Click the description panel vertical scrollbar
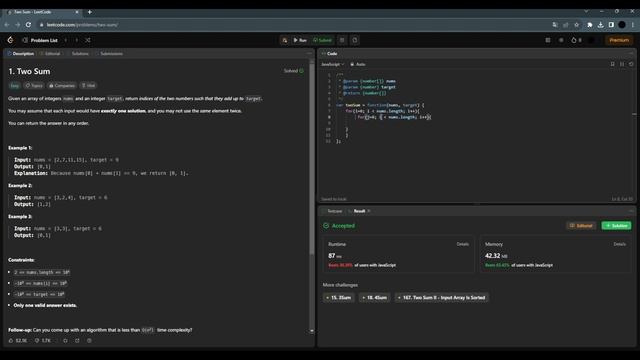This screenshot has width=640, height=360. point(312,159)
